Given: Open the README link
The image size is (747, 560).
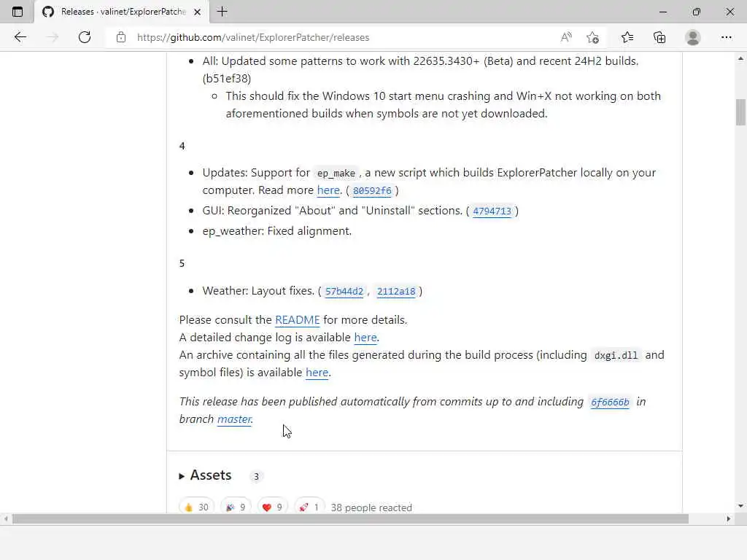Looking at the screenshot, I should pyautogui.click(x=298, y=320).
